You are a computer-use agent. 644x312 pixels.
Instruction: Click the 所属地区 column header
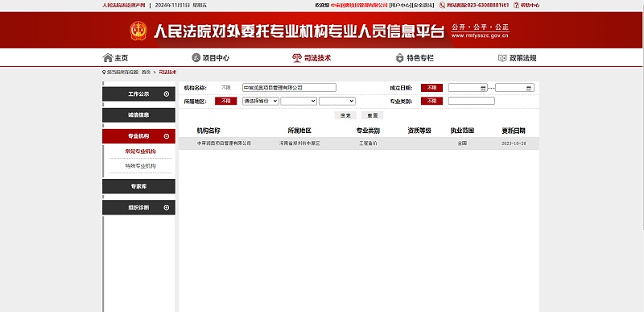pyautogui.click(x=299, y=131)
